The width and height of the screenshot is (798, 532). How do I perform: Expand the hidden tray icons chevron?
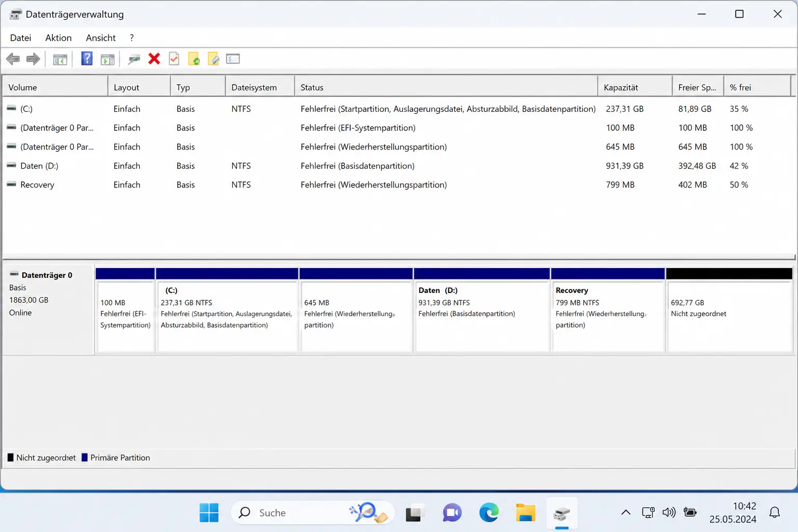point(626,513)
